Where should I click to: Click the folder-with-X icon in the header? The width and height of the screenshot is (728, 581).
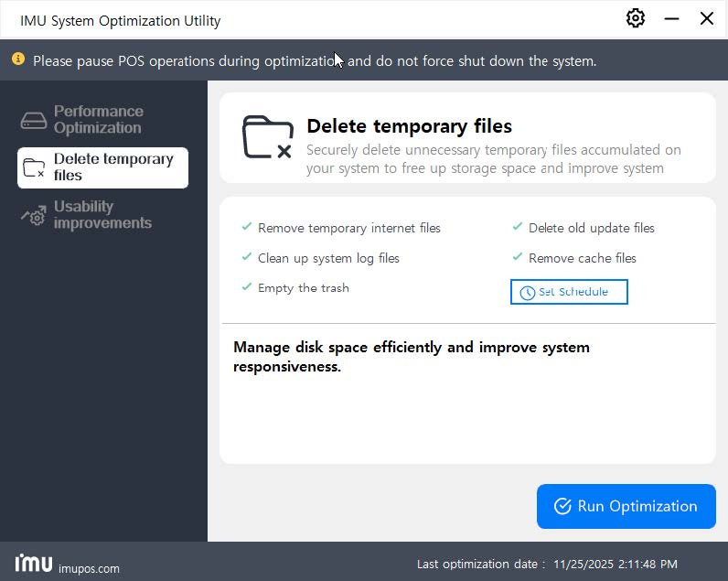[x=267, y=137]
